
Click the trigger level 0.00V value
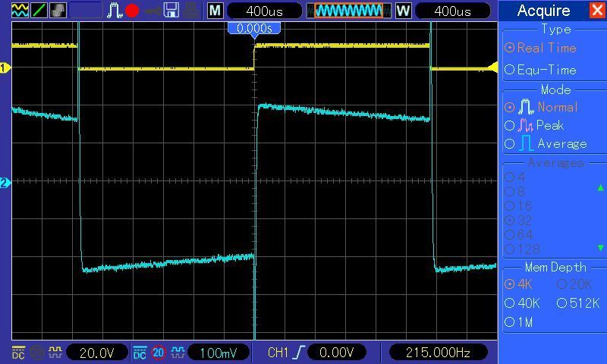(336, 353)
